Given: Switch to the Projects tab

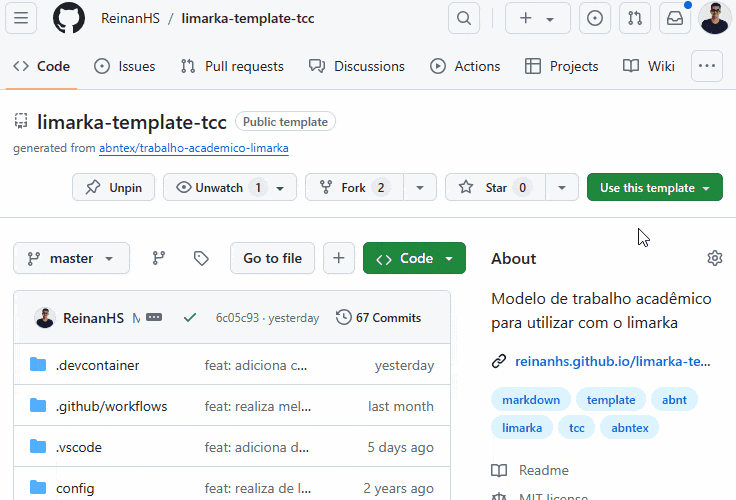Looking at the screenshot, I should [x=561, y=66].
